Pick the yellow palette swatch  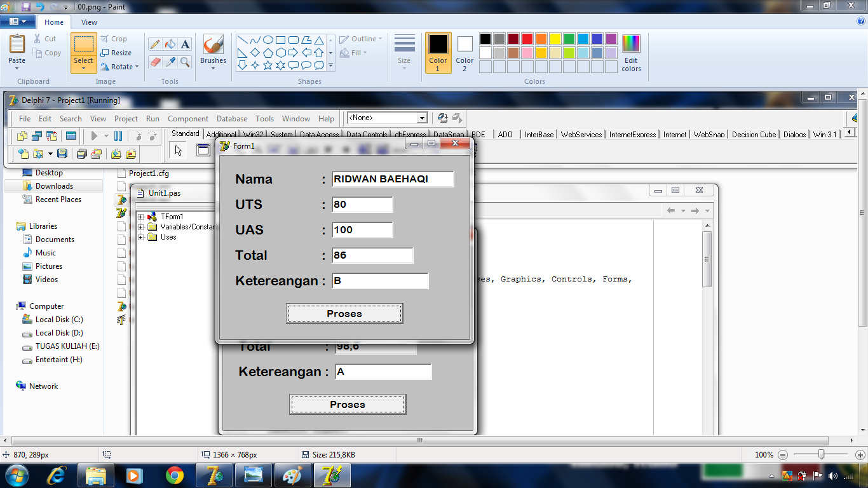[x=555, y=39]
